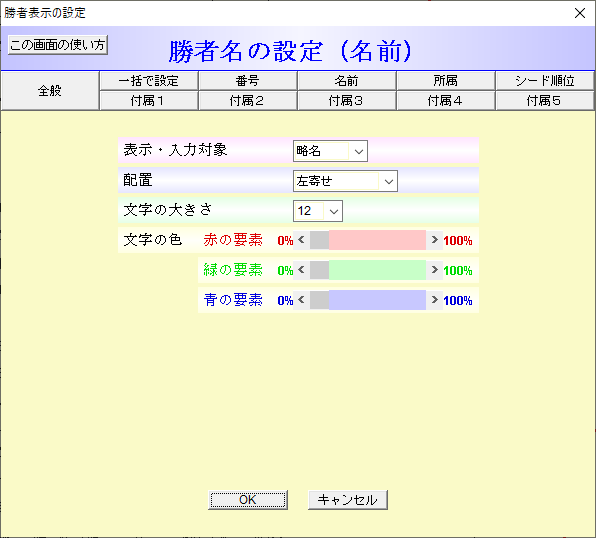Close the 勝者表示の設定 dialog
This screenshot has width=596, height=538.
pyautogui.click(x=580, y=13)
